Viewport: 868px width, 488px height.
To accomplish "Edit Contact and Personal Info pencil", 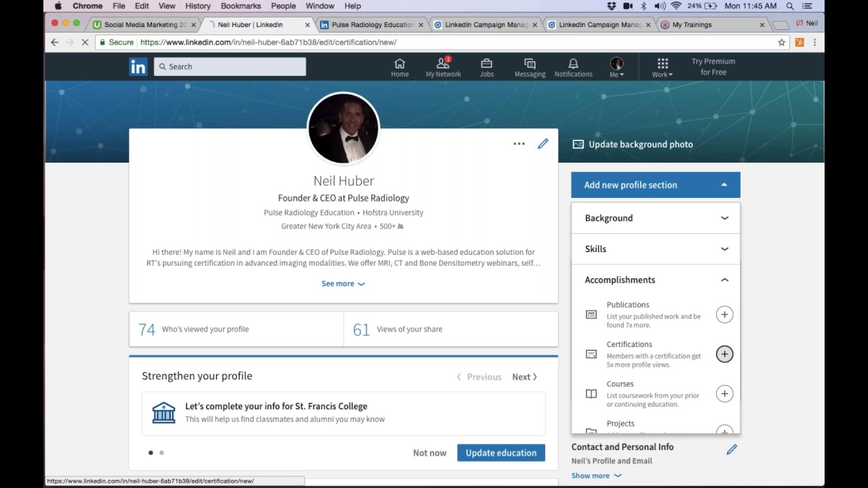I will (x=732, y=449).
